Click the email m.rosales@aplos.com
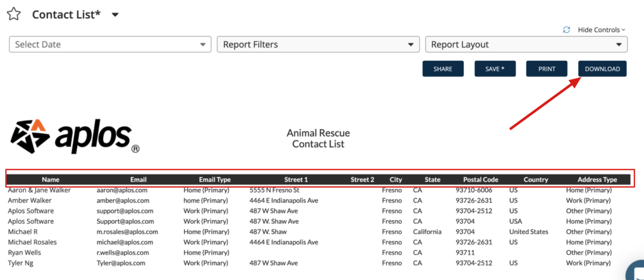This screenshot has height=280, width=644. point(127,231)
